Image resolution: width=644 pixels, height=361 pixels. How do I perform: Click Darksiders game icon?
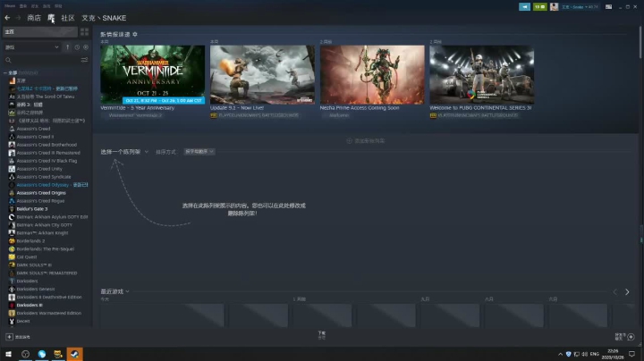point(12,281)
